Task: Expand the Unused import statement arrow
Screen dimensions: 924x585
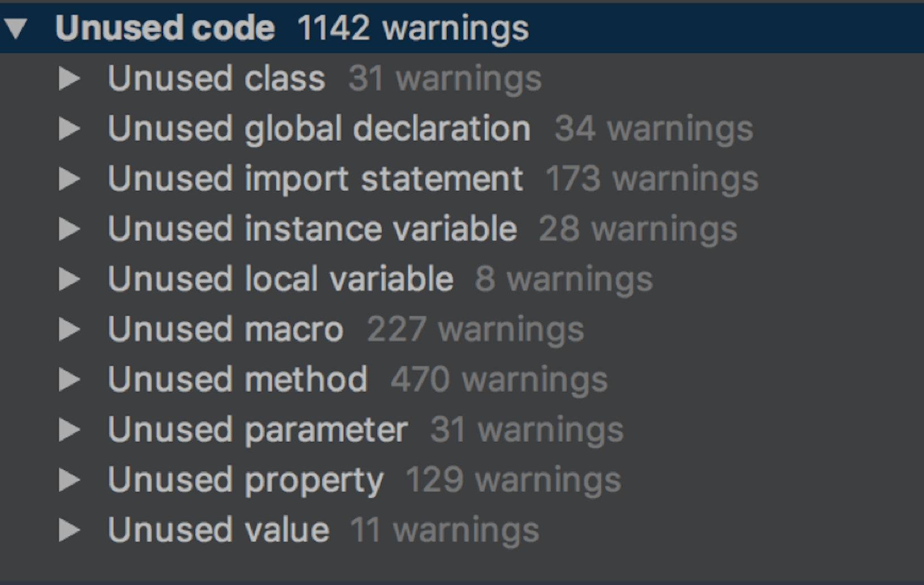Action: tap(69, 179)
